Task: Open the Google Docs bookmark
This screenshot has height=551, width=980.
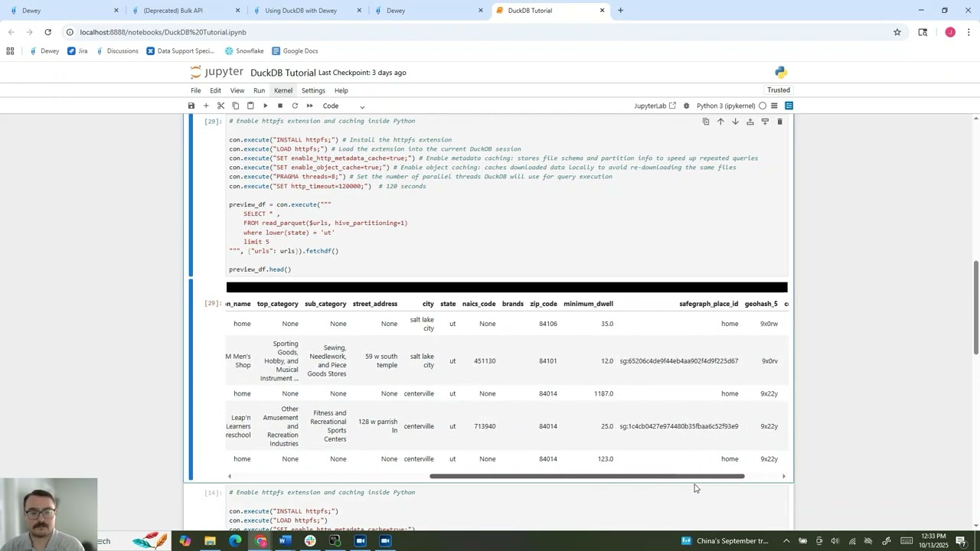Action: tap(295, 51)
